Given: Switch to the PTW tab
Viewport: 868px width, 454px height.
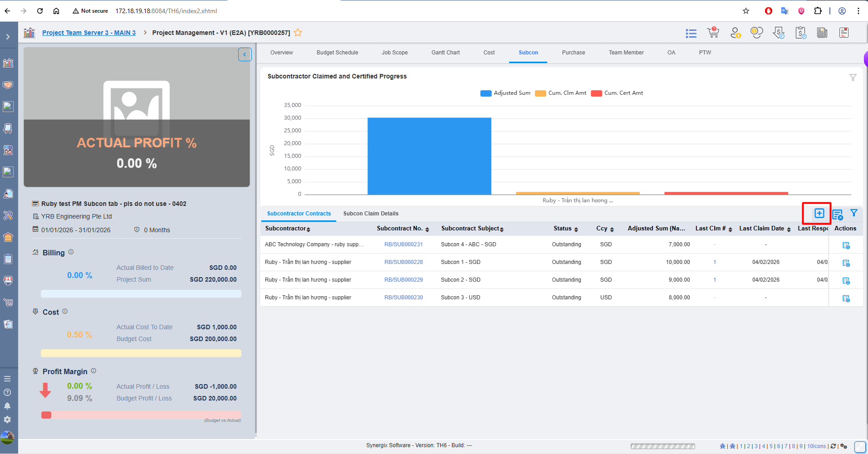Looking at the screenshot, I should click(x=705, y=53).
